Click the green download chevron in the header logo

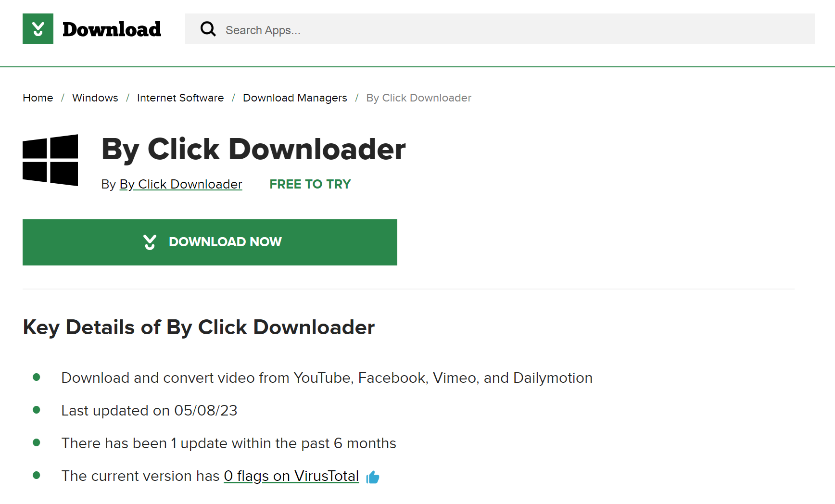tap(38, 29)
